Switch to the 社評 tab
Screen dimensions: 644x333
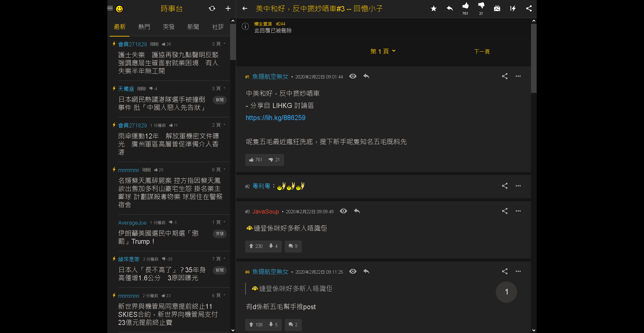click(x=218, y=27)
